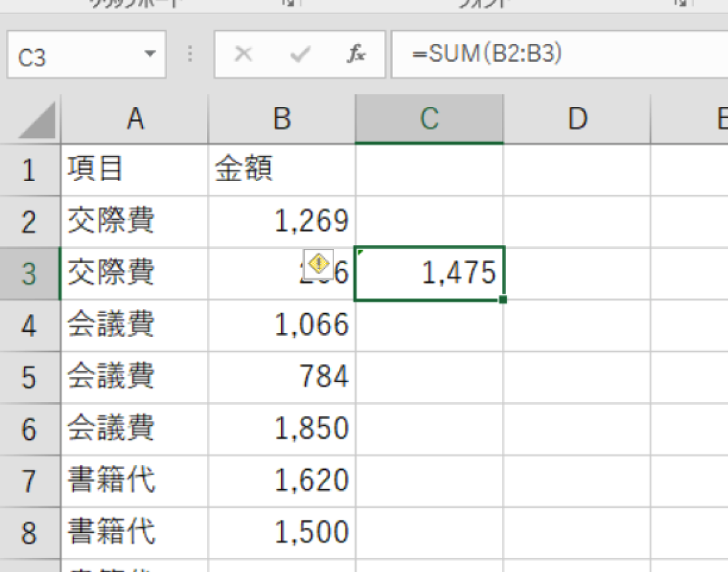Screen dimensions: 728x572
Task: Select row 7 header
Action: 30,481
